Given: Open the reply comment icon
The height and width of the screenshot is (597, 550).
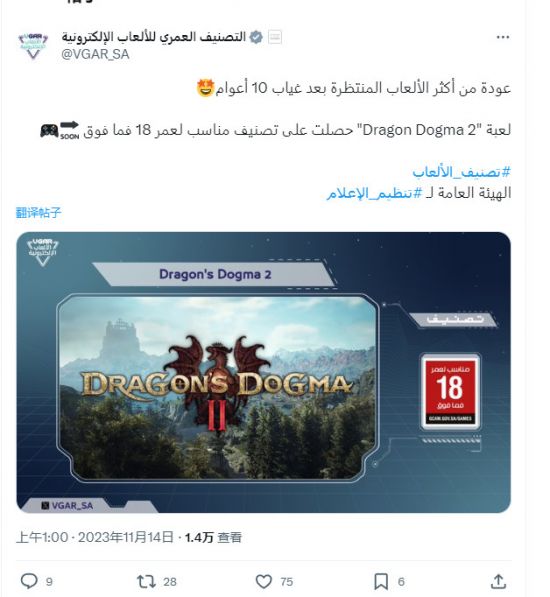Looking at the screenshot, I should pos(29,581).
